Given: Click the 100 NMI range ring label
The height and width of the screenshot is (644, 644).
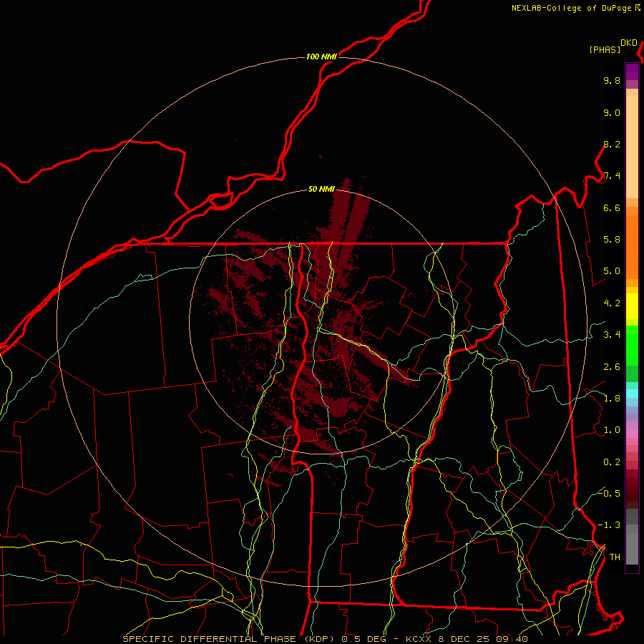Looking at the screenshot, I should point(321,57).
